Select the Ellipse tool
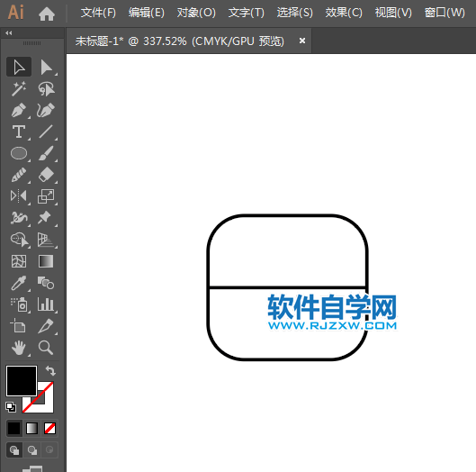The image size is (476, 472). 19,153
